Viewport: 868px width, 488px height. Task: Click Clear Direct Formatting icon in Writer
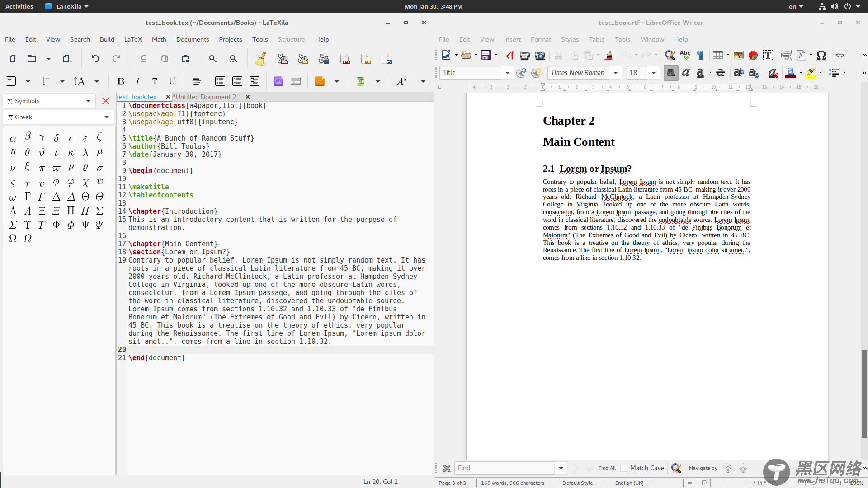[773, 73]
